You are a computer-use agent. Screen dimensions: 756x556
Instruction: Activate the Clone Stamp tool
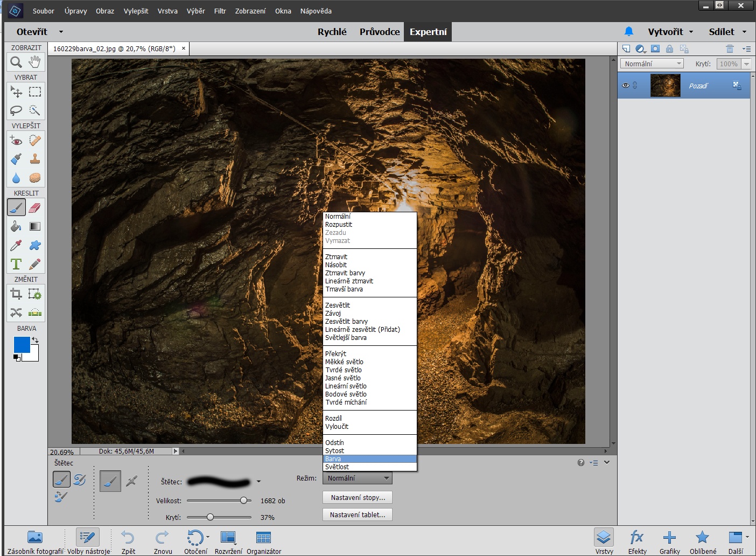click(x=35, y=159)
